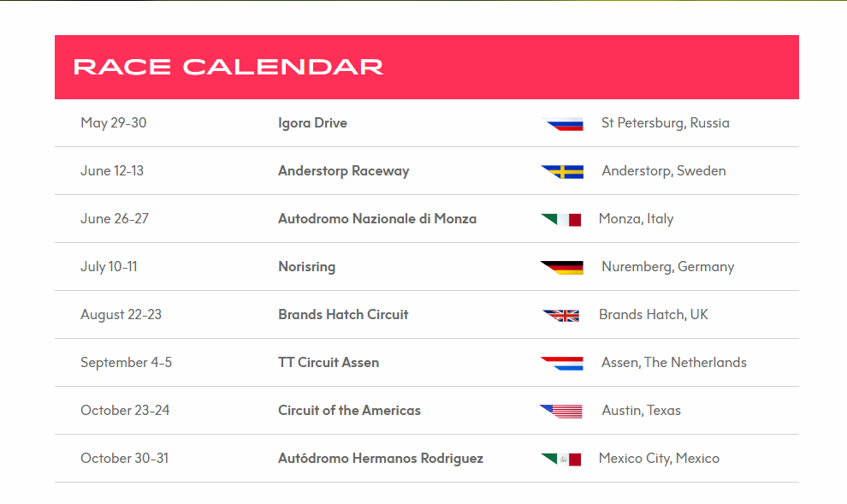Open the Norisring race entry
Viewport: 847px width, 504px height.
pyautogui.click(x=306, y=267)
